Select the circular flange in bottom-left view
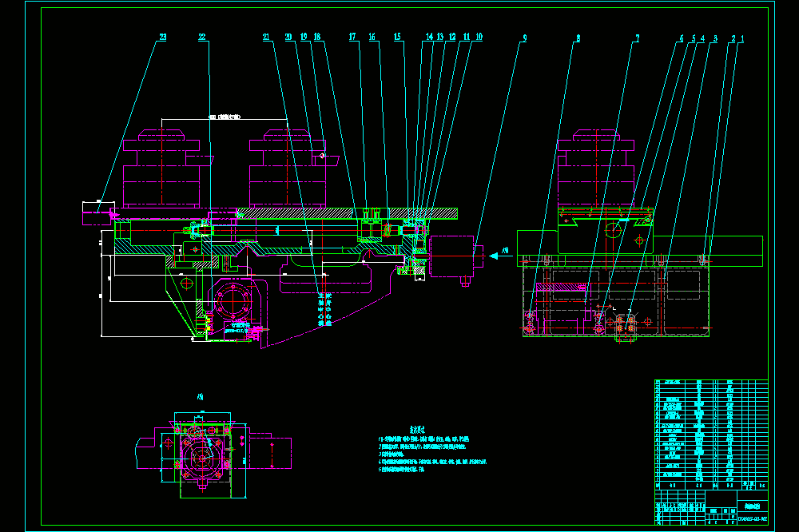The height and width of the screenshot is (532, 799). coord(202,459)
